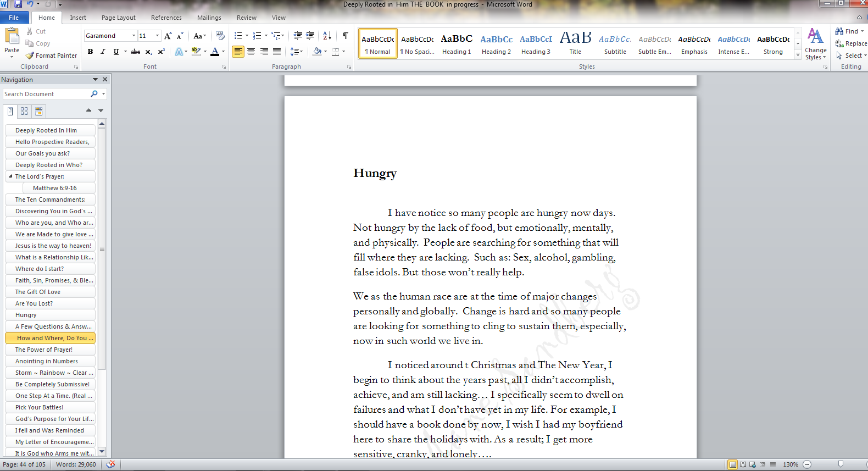Switch to the Review tab

click(246, 18)
